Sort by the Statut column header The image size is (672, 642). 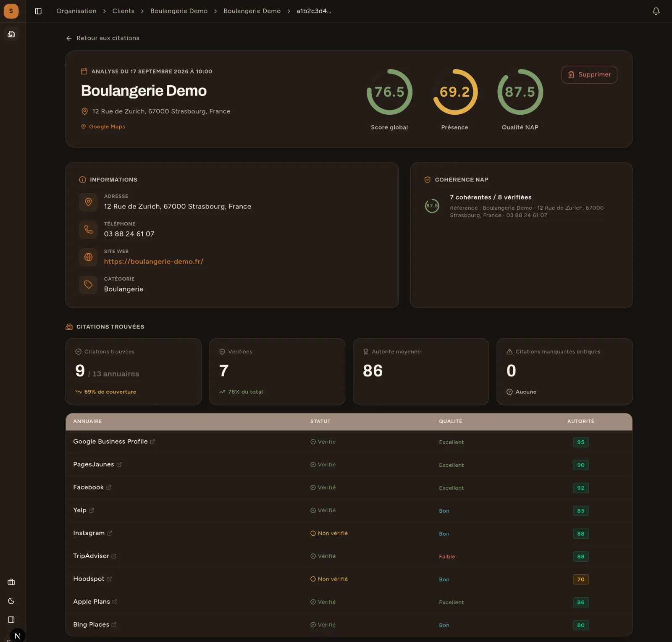320,421
